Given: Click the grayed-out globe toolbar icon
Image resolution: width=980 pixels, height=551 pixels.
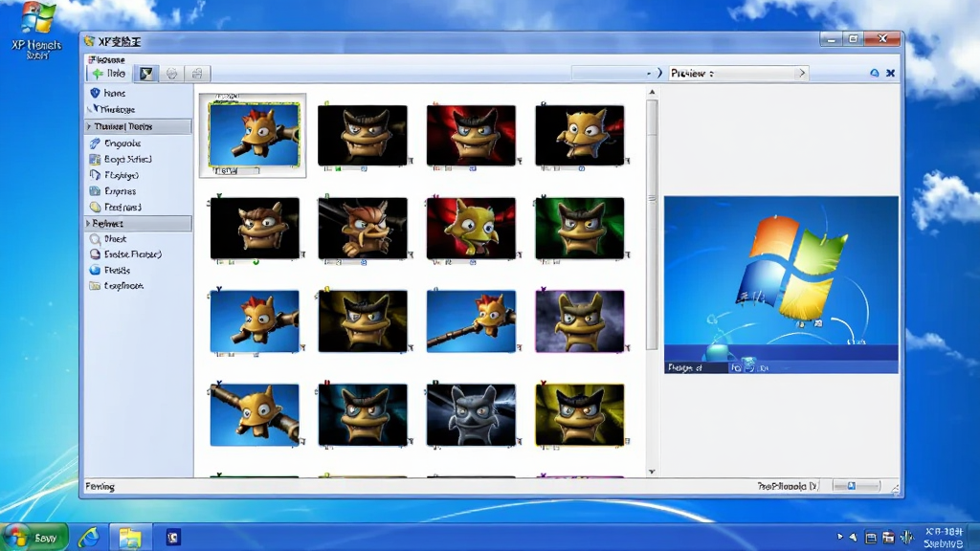Looking at the screenshot, I should click(x=172, y=74).
